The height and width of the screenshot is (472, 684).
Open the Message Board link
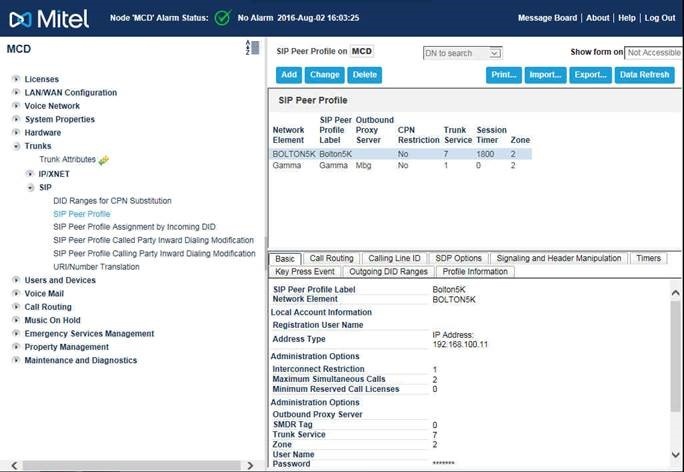point(547,18)
